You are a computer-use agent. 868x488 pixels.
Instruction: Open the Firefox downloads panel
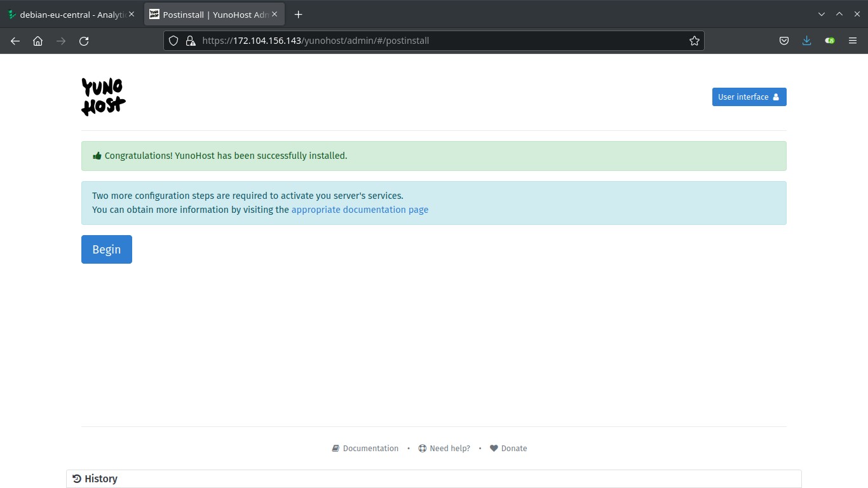point(806,41)
